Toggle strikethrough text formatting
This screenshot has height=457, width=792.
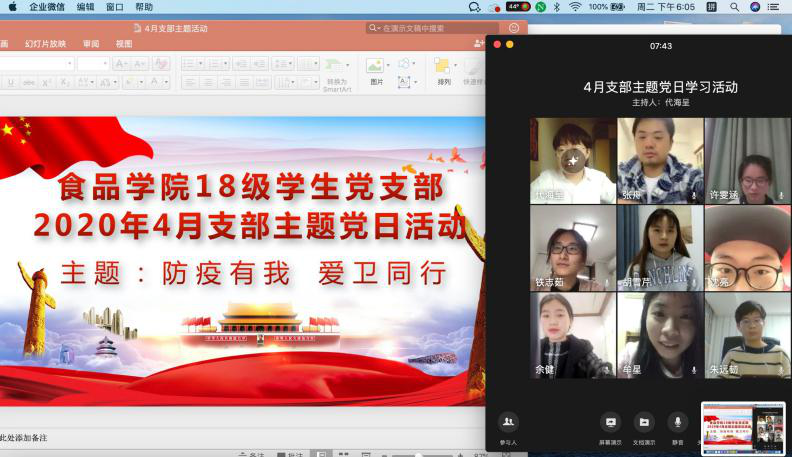(29, 82)
